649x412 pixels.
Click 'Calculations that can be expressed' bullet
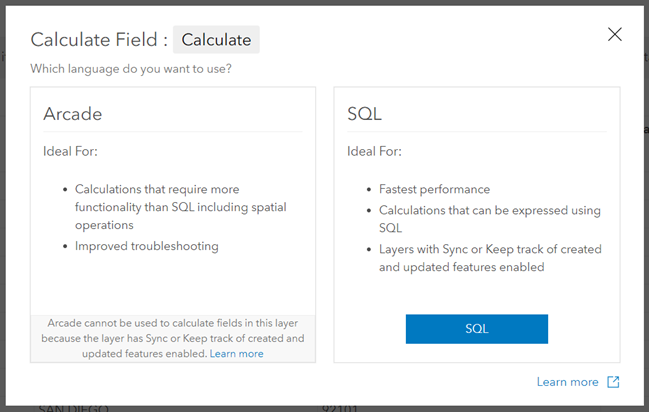point(489,218)
